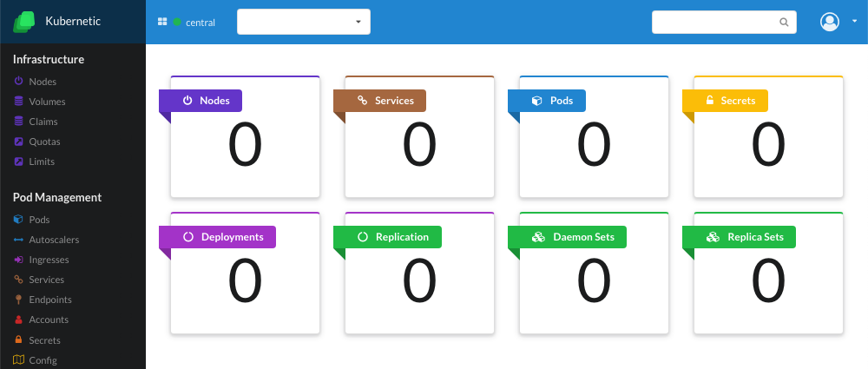Go to Secrets in the sidebar
868x369 pixels.
[44, 339]
